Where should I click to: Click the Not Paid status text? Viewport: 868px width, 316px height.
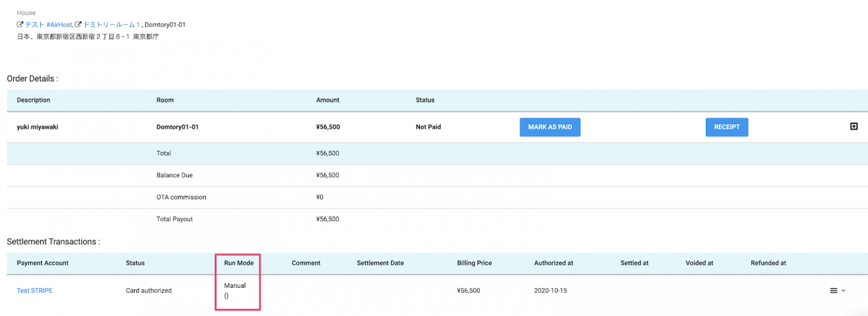coord(428,127)
